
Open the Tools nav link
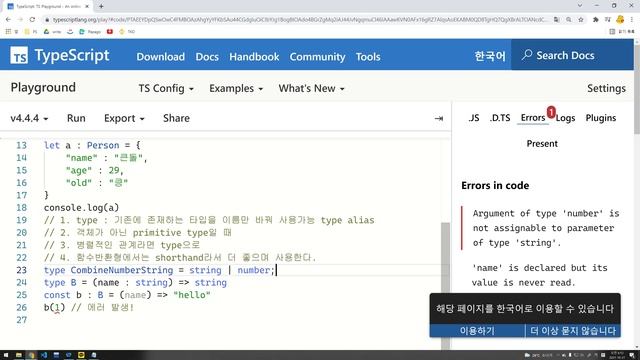(x=368, y=57)
